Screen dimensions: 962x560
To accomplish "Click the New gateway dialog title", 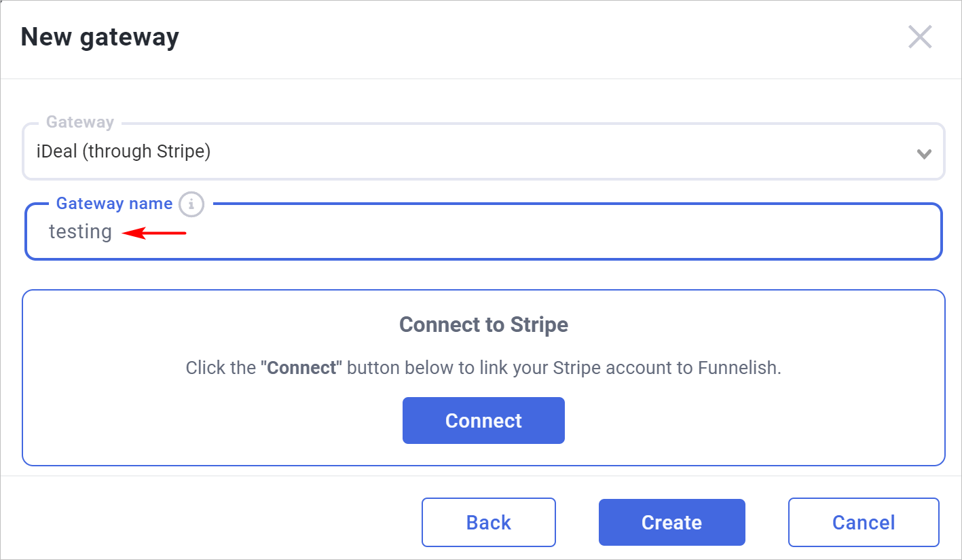I will click(x=100, y=37).
